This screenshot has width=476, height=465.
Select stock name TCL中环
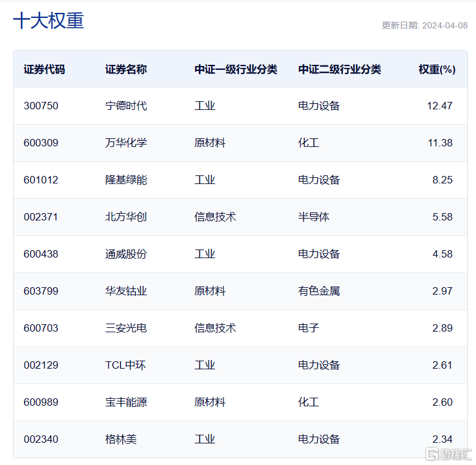point(125,365)
